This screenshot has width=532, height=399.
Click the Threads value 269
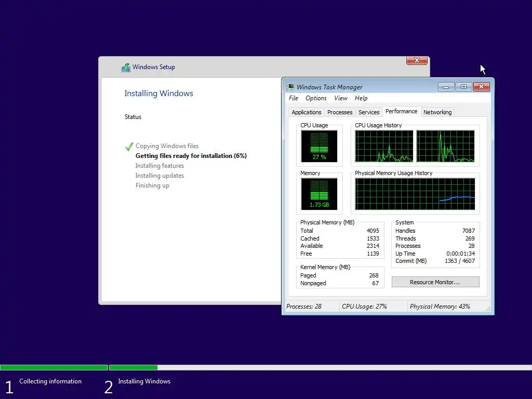pyautogui.click(x=470, y=238)
